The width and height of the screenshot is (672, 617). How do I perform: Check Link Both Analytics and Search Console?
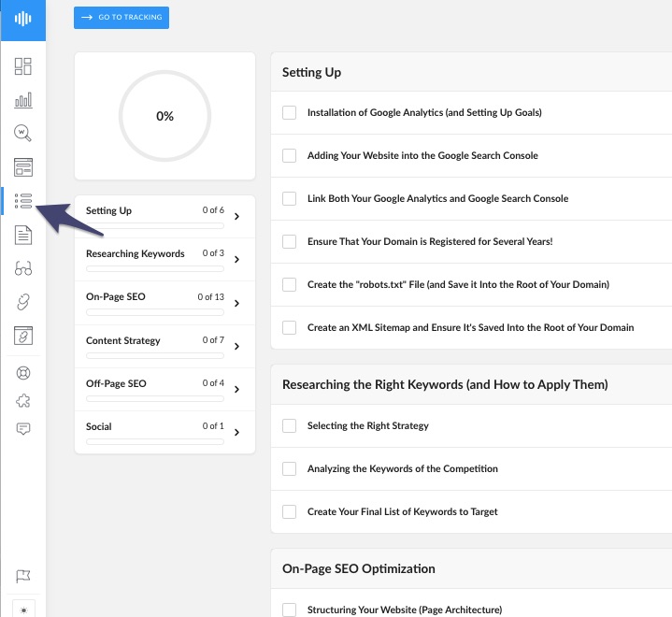coord(290,198)
